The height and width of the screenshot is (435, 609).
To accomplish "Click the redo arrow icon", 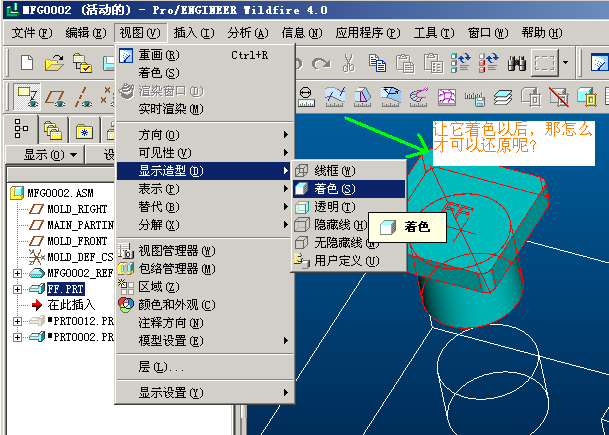I will tap(322, 63).
